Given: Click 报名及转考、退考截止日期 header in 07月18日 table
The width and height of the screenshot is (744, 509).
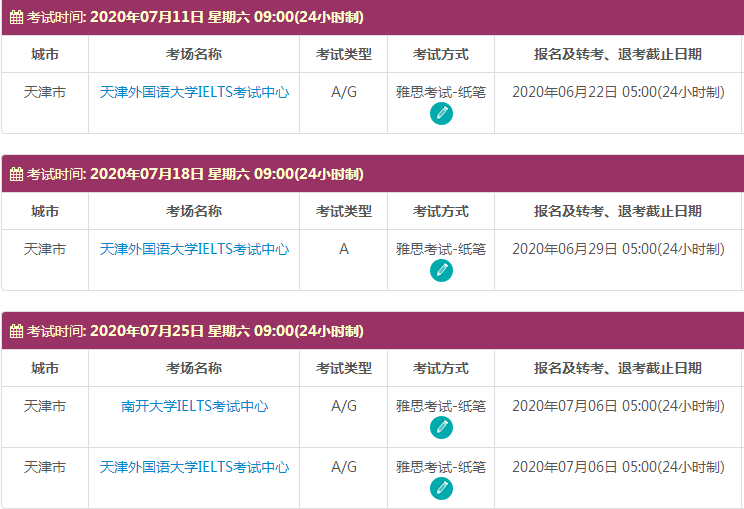Looking at the screenshot, I should pos(618,211).
